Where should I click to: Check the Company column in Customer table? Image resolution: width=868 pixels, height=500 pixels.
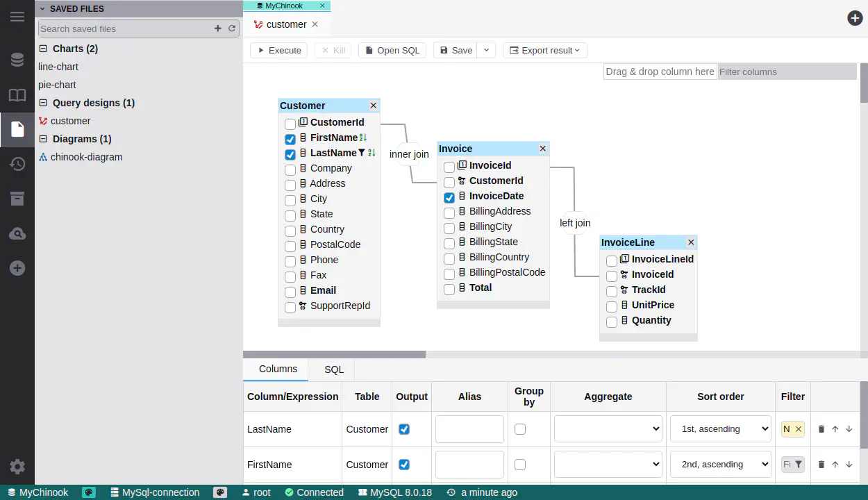pos(290,169)
